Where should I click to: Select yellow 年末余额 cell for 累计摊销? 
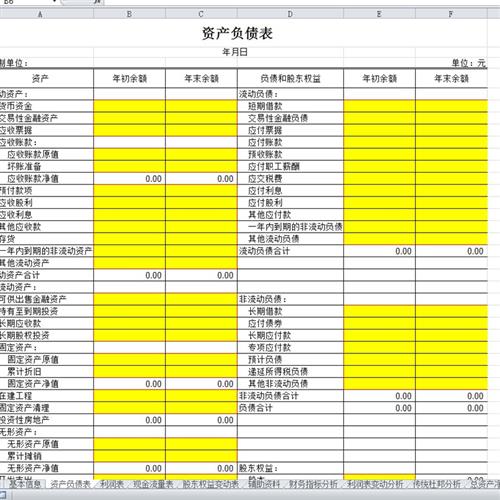[x=201, y=456]
